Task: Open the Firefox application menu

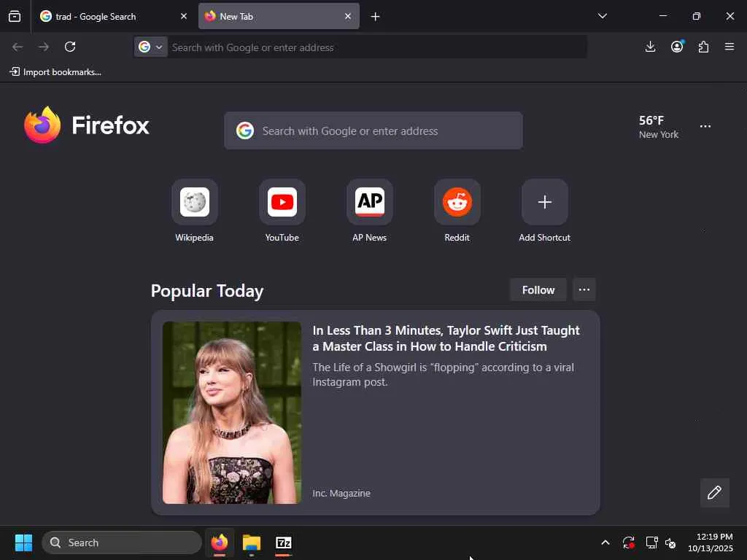Action: tap(729, 47)
